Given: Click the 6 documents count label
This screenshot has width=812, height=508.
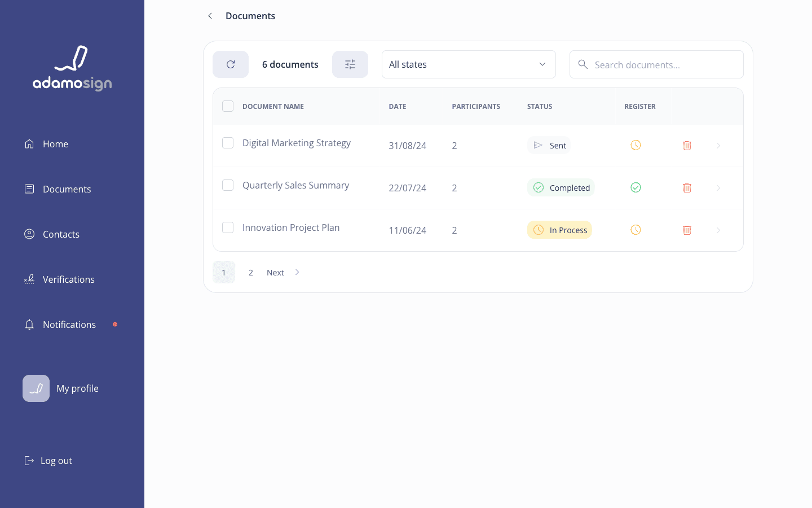Looking at the screenshot, I should (290, 64).
